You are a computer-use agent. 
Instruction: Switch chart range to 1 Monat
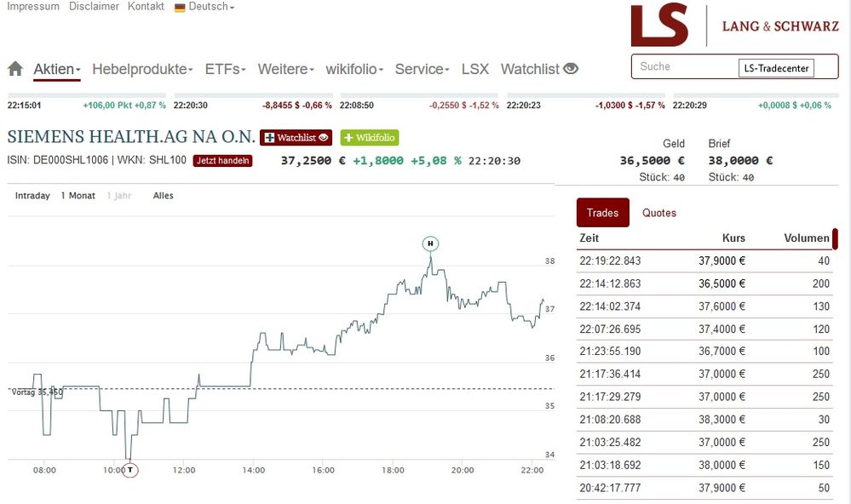tap(78, 196)
